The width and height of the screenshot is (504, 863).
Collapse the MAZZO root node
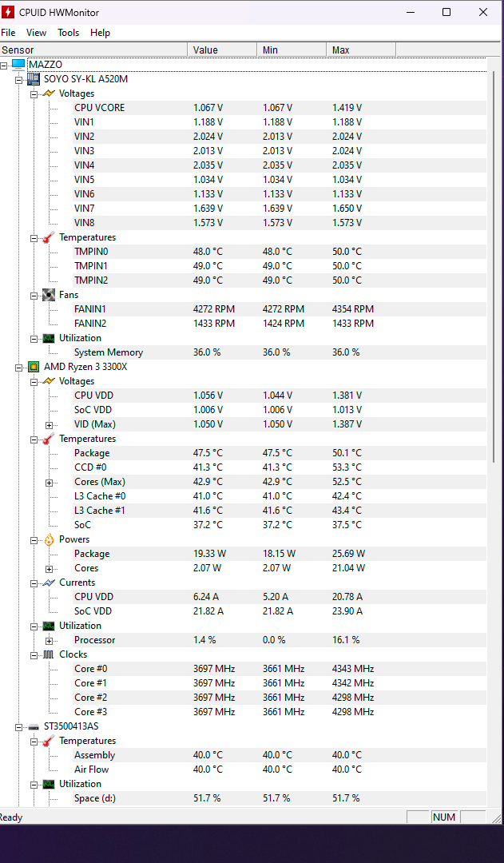[x=4, y=65]
